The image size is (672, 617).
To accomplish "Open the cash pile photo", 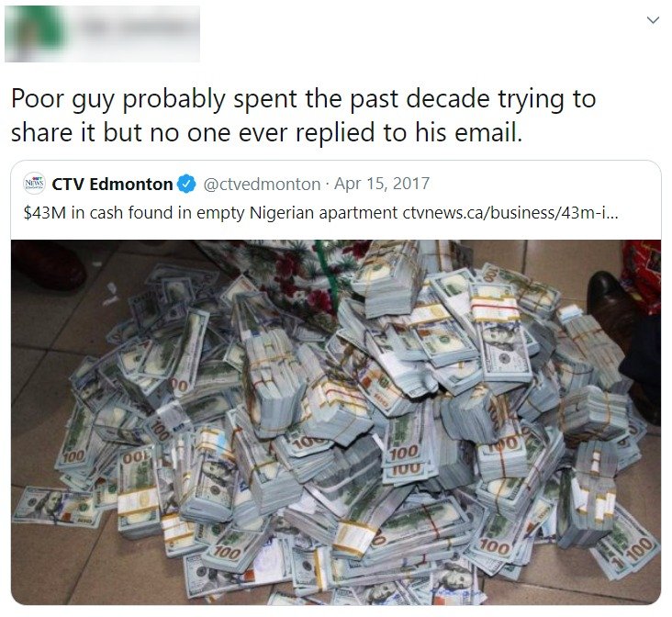I will 336,422.
